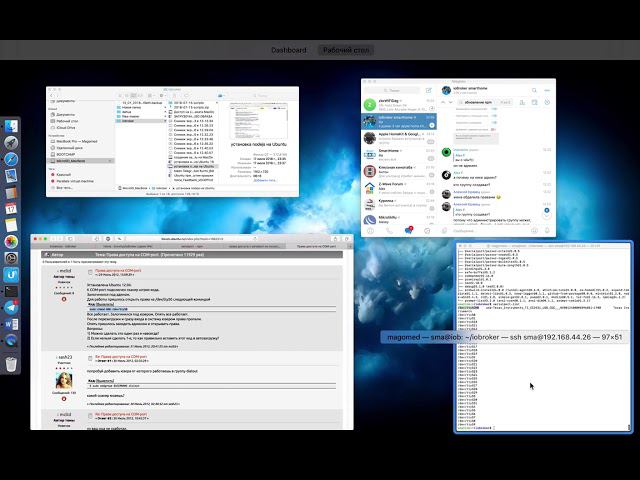
Task: Click Safari address bar
Action: pyautogui.click(x=191, y=238)
